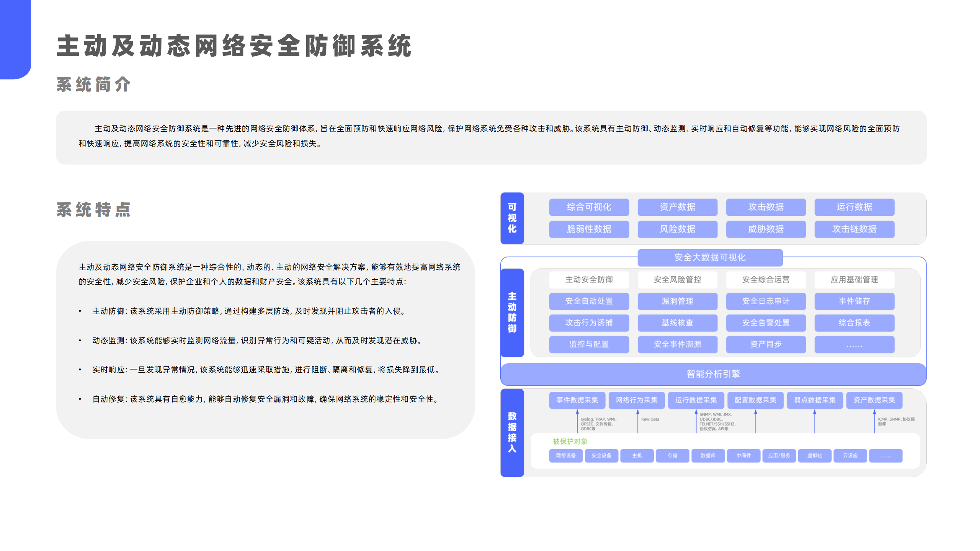Click the 运行数据 box

pos(854,207)
